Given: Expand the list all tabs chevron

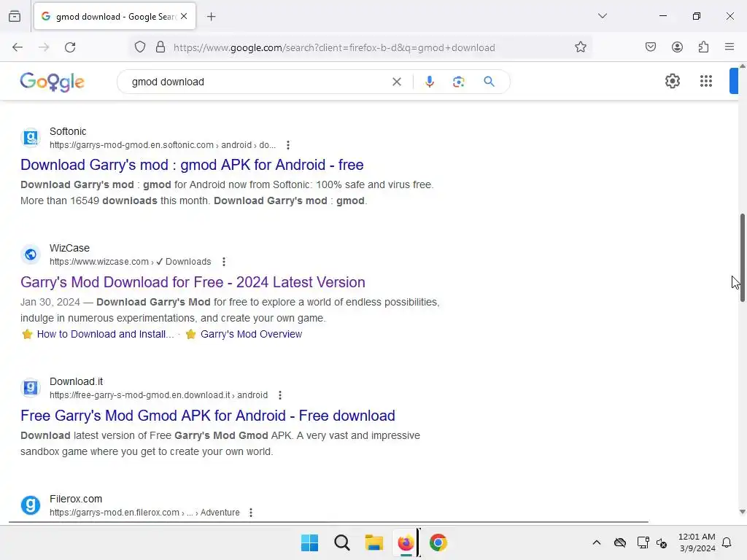Looking at the screenshot, I should pos(602,16).
